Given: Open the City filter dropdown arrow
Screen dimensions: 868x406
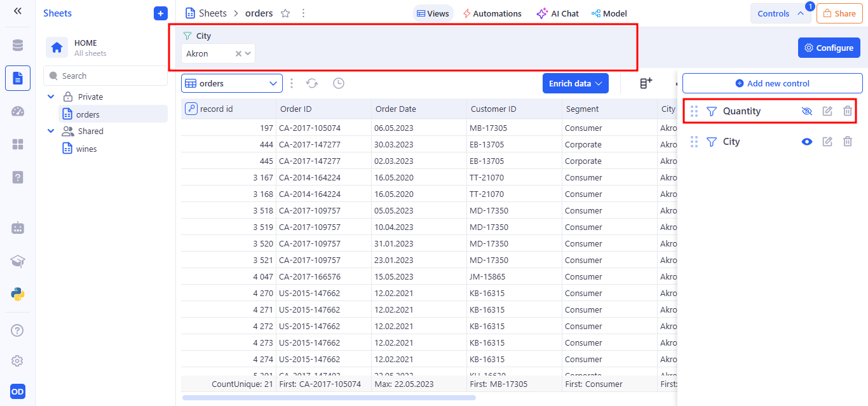Looking at the screenshot, I should pyautogui.click(x=248, y=54).
